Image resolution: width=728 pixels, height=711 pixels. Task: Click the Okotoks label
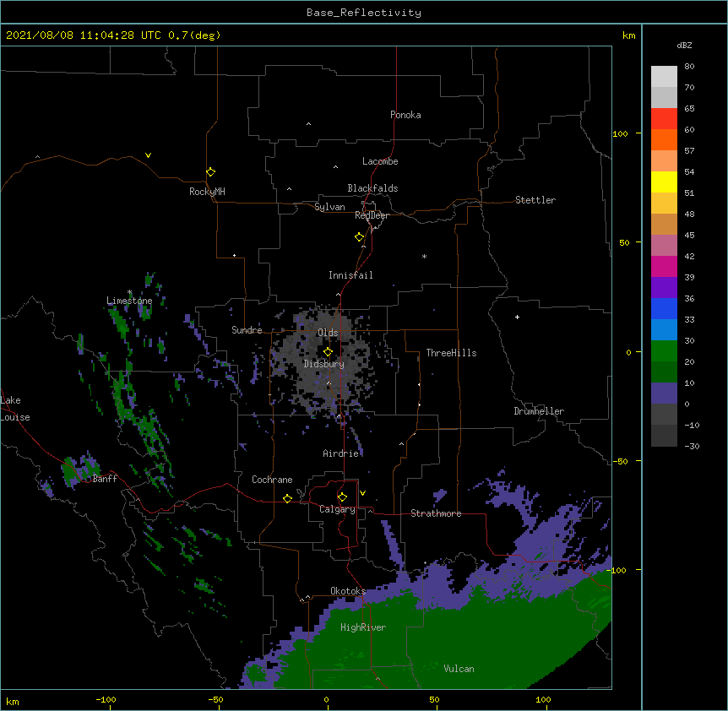pyautogui.click(x=348, y=591)
